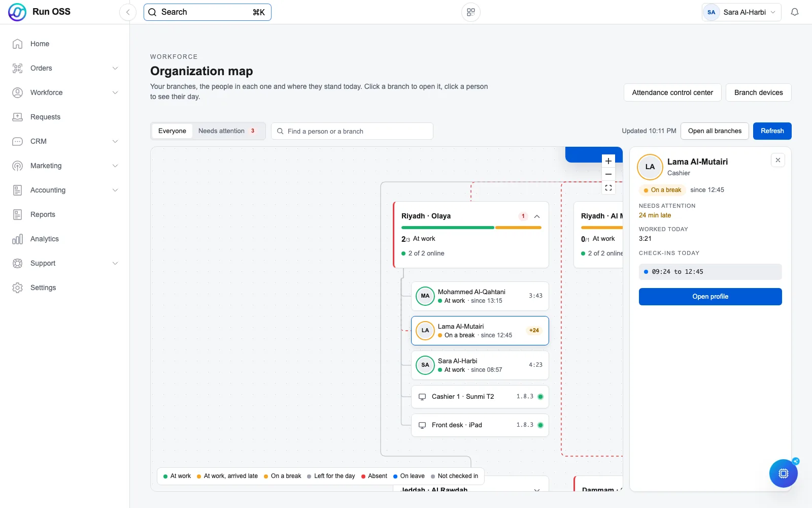
Task: Click the Analytics chart icon in sidebar
Action: pos(17,239)
